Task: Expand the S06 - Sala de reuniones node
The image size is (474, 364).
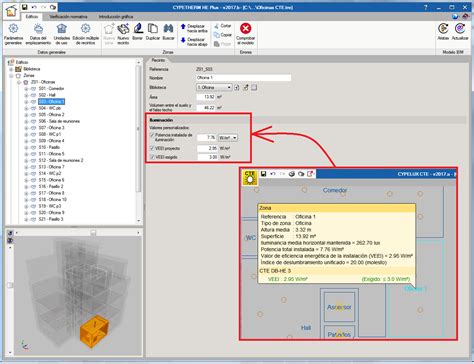Action: 26,121
